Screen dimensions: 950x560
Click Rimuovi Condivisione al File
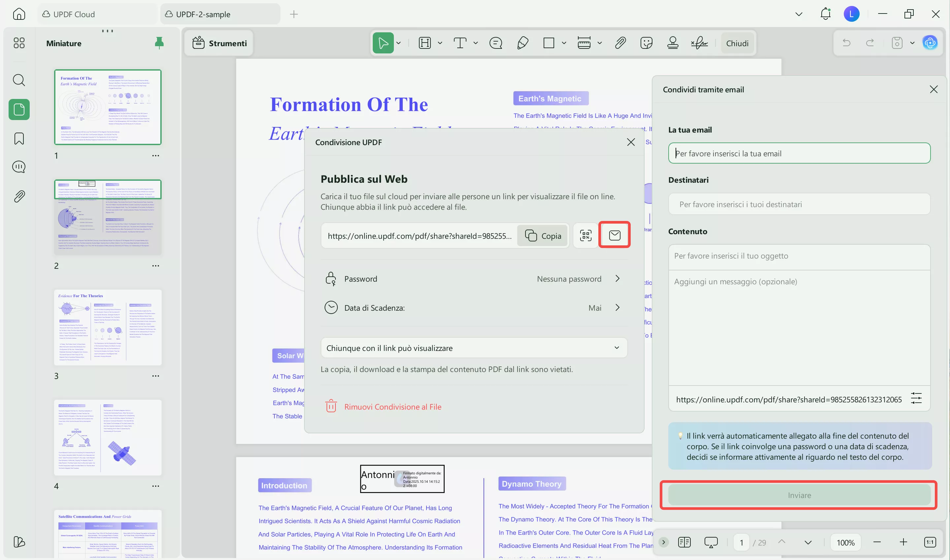click(x=393, y=407)
